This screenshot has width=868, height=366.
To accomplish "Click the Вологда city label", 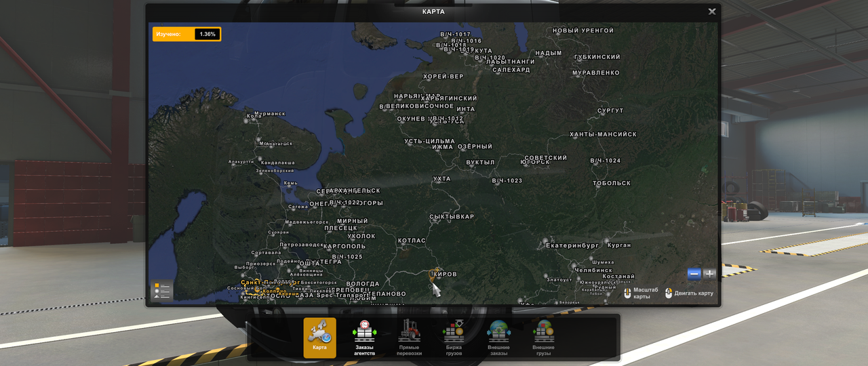I will tap(363, 284).
